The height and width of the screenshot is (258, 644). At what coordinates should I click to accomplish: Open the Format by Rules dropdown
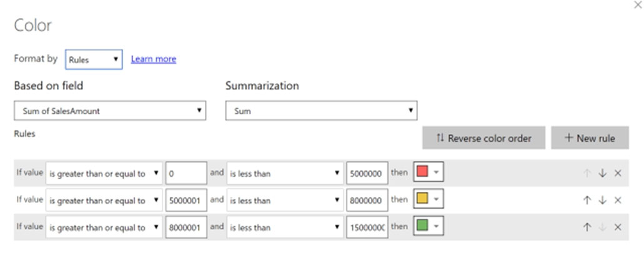94,59
